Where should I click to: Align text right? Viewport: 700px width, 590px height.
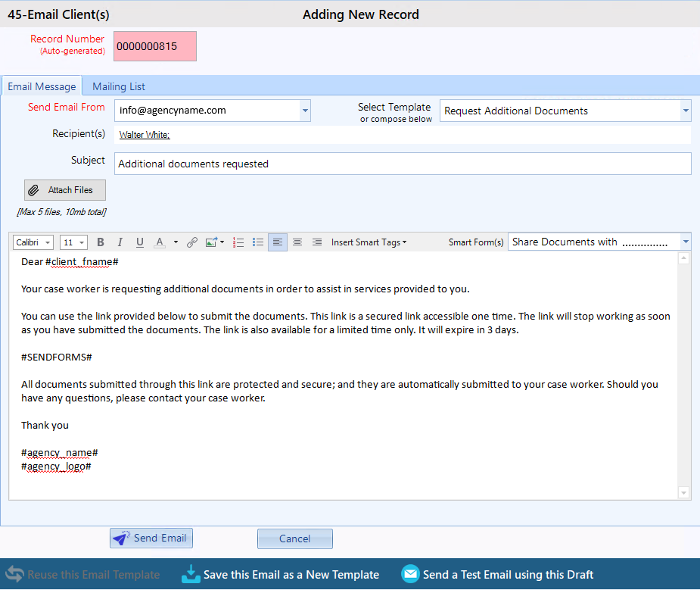click(317, 242)
